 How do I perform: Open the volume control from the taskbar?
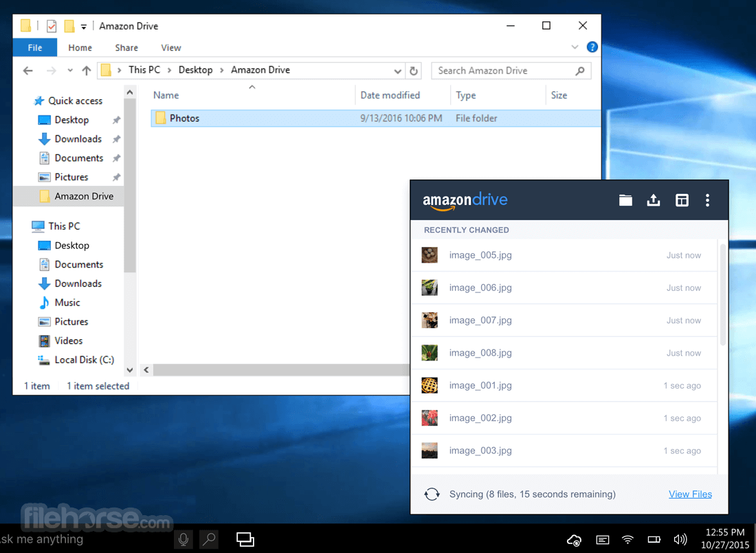point(680,540)
